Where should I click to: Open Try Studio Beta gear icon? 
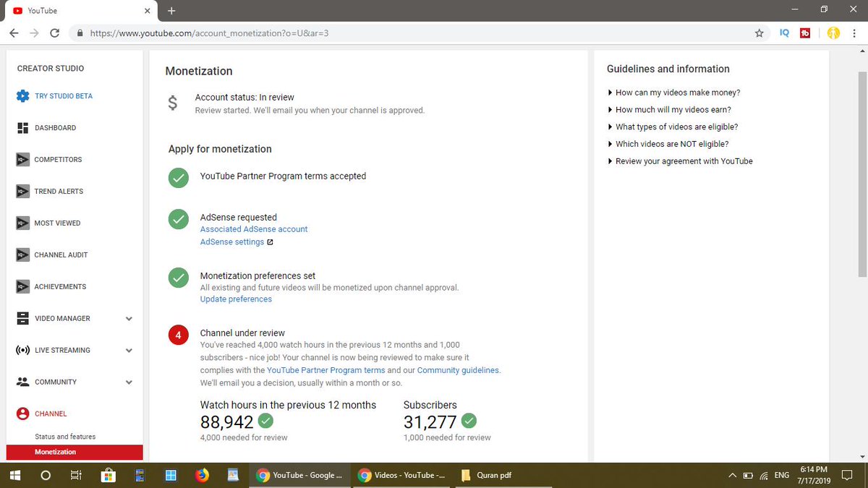(22, 96)
